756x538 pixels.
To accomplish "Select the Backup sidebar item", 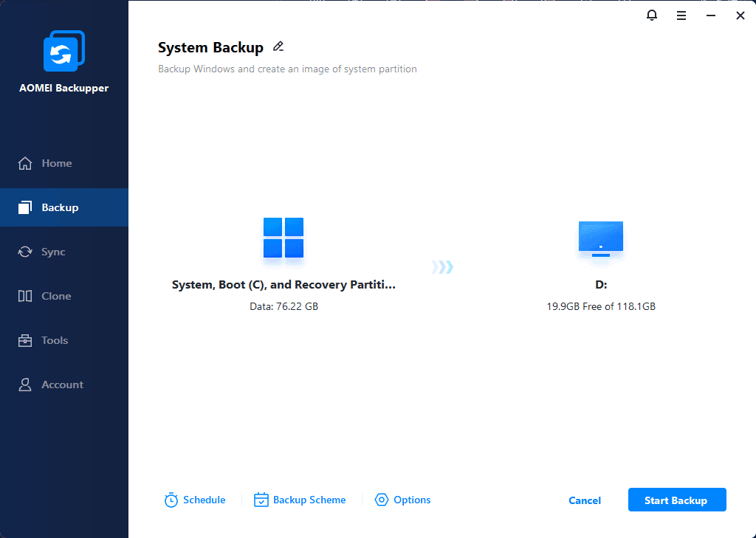I will 59,207.
